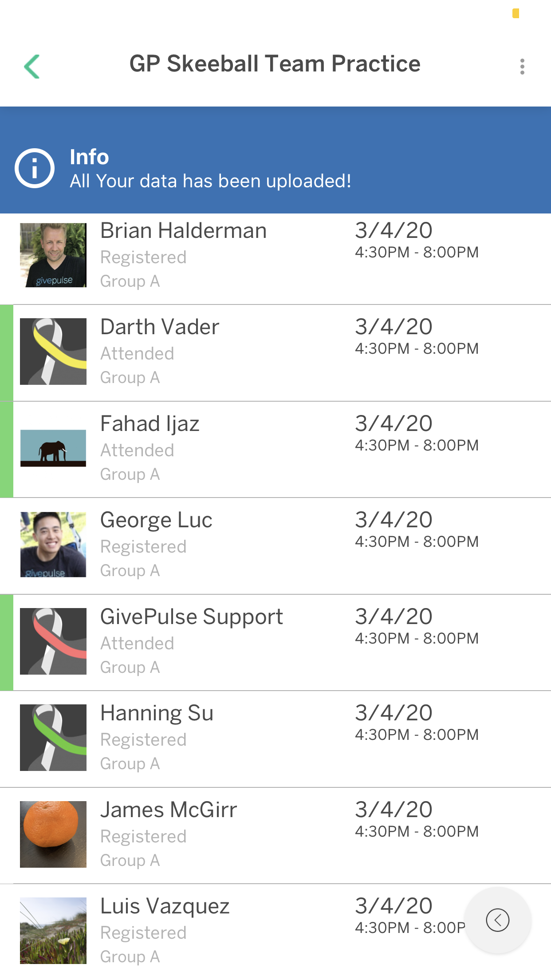Viewport: 551px width, 980px height.
Task: Tap George Luc's profile photo
Action: pos(53,545)
